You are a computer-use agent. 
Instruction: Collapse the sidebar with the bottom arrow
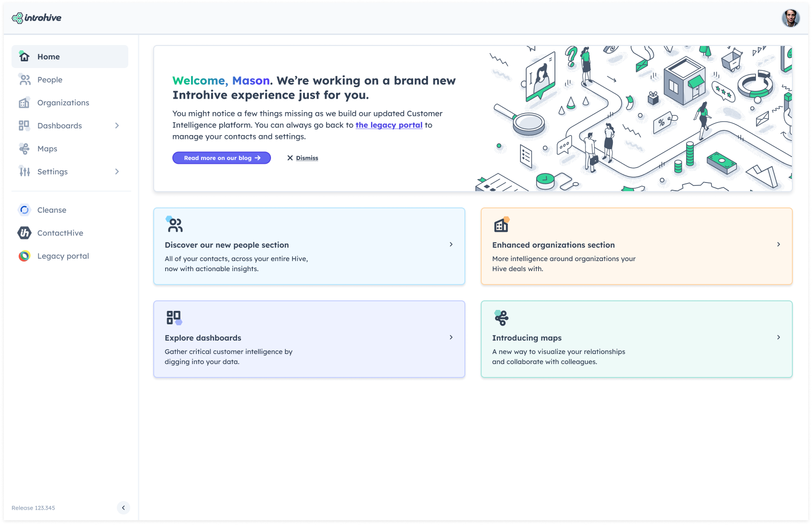click(x=123, y=508)
